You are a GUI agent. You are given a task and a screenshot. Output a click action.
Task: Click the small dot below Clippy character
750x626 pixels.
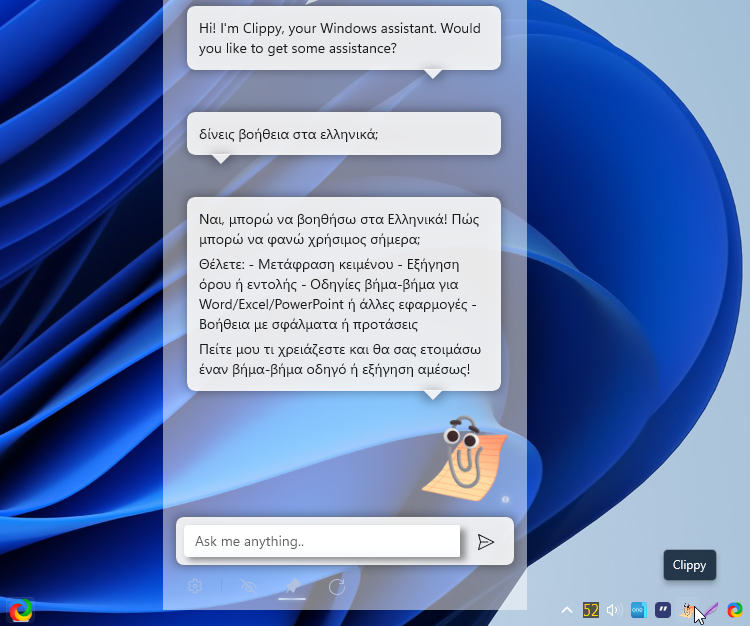[x=506, y=498]
